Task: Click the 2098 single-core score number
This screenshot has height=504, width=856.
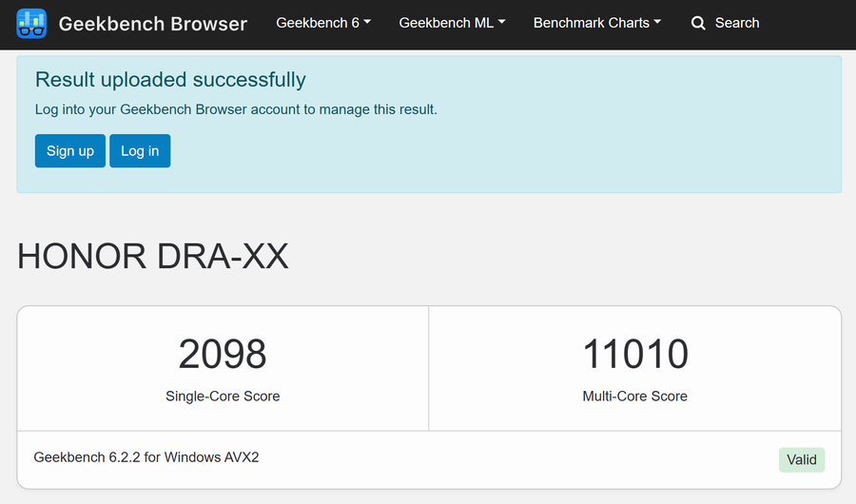Action: (x=223, y=354)
